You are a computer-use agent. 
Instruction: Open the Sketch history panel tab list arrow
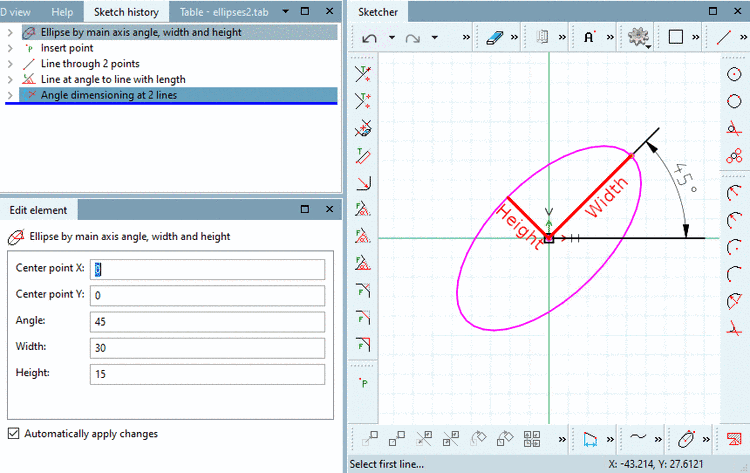point(286,11)
